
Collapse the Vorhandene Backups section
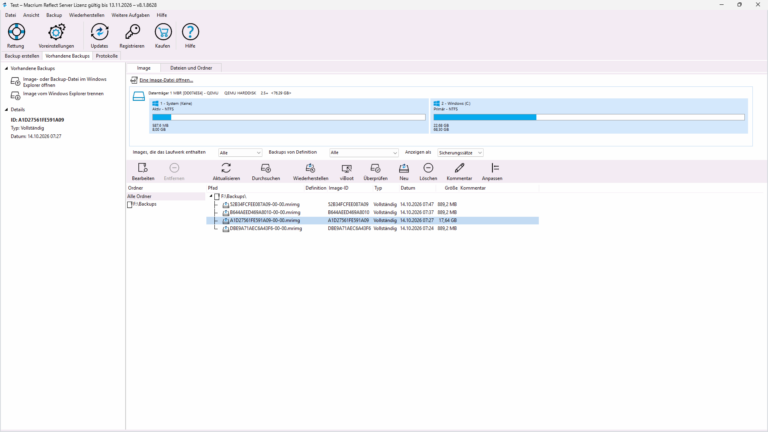coord(6,69)
